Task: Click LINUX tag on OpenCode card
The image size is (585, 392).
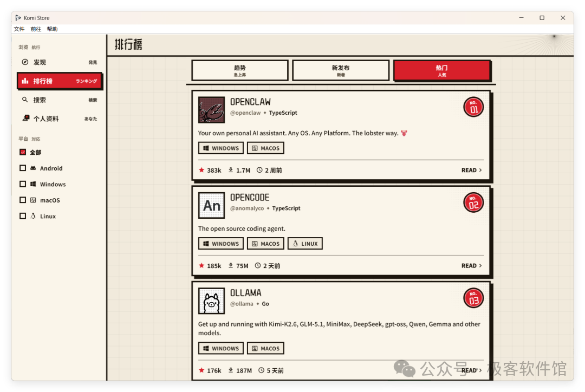Action: [x=305, y=244]
